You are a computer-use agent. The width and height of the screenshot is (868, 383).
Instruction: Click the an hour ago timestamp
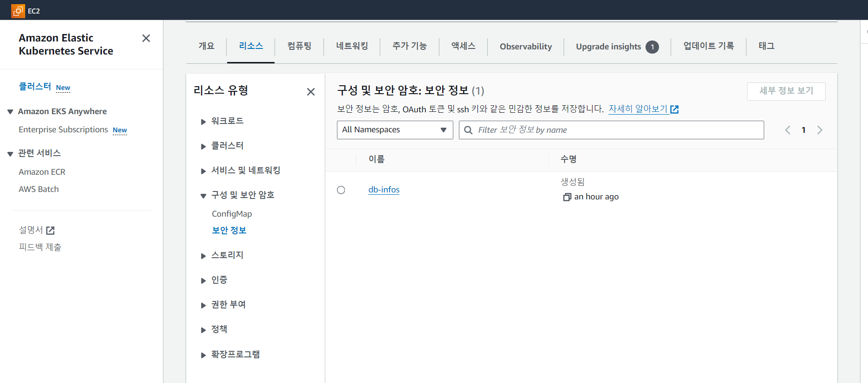pyautogui.click(x=596, y=197)
